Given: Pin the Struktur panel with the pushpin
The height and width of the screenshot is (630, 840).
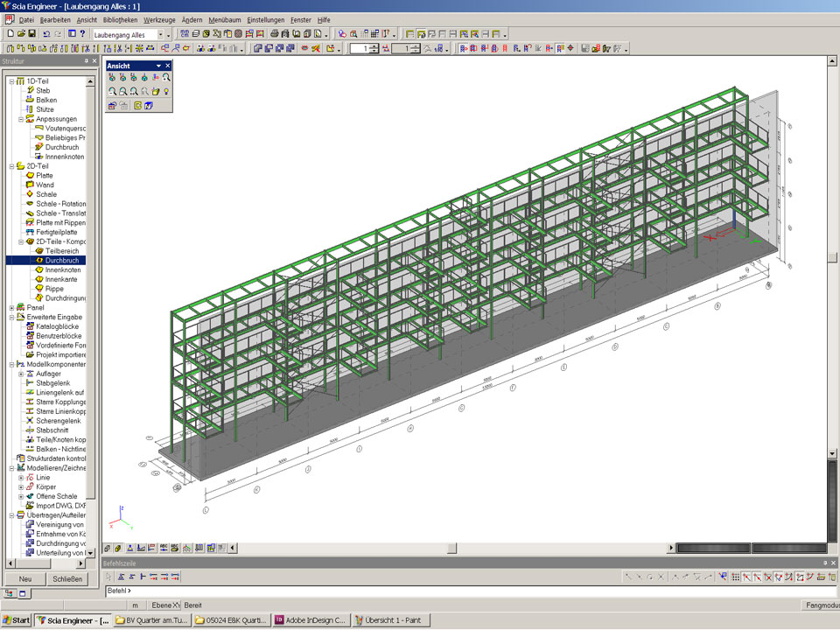Looking at the screenshot, I should pyautogui.click(x=86, y=61).
